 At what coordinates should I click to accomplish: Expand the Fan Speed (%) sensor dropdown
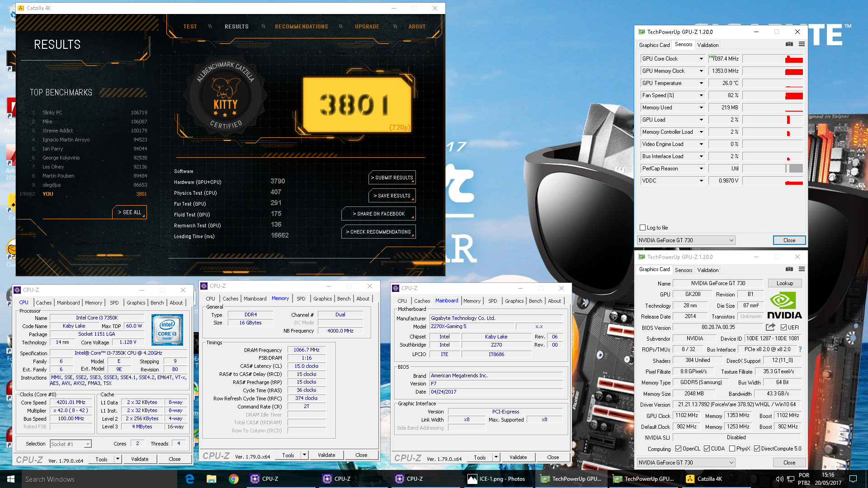pos(701,95)
